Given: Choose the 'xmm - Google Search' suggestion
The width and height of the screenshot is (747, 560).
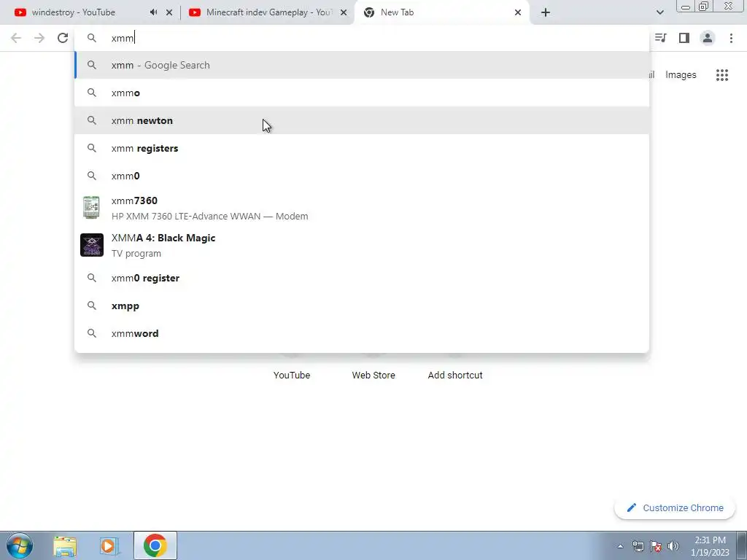Looking at the screenshot, I should point(362,65).
